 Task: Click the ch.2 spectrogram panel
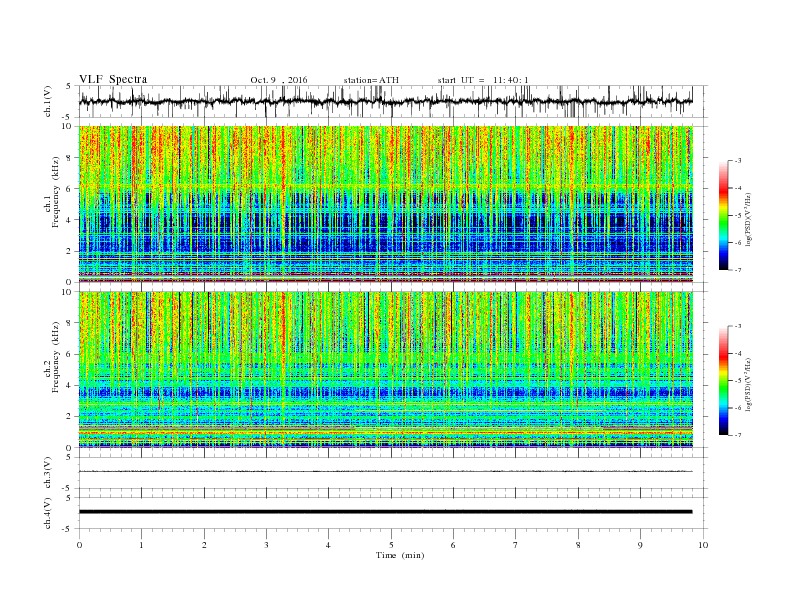pyautogui.click(x=386, y=370)
